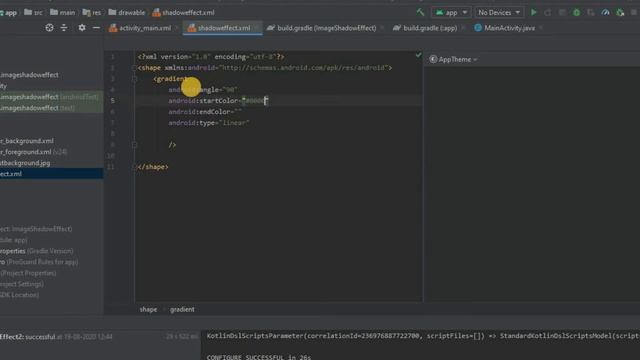Click the green Debug bug icon
The width and height of the screenshot is (640, 360).
576,13
